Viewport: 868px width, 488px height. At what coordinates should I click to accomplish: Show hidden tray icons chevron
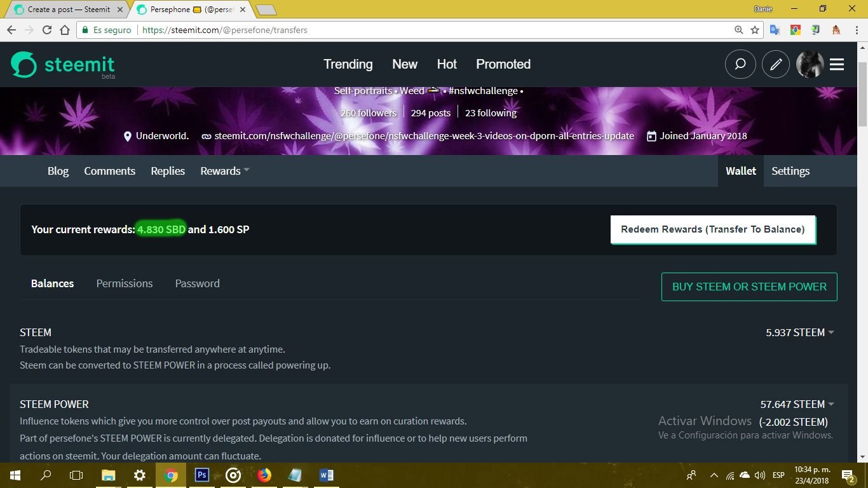(x=714, y=475)
